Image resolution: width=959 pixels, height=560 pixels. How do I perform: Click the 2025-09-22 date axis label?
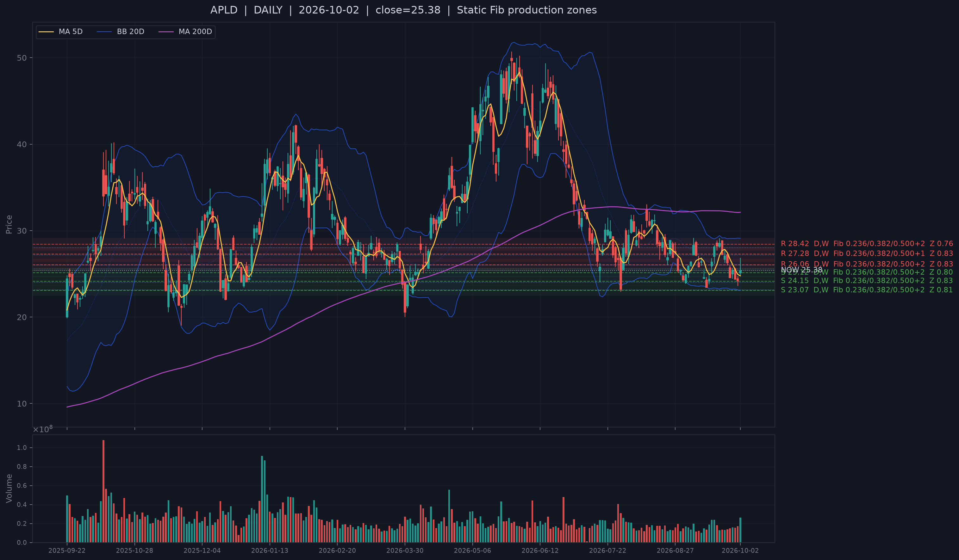(x=67, y=551)
